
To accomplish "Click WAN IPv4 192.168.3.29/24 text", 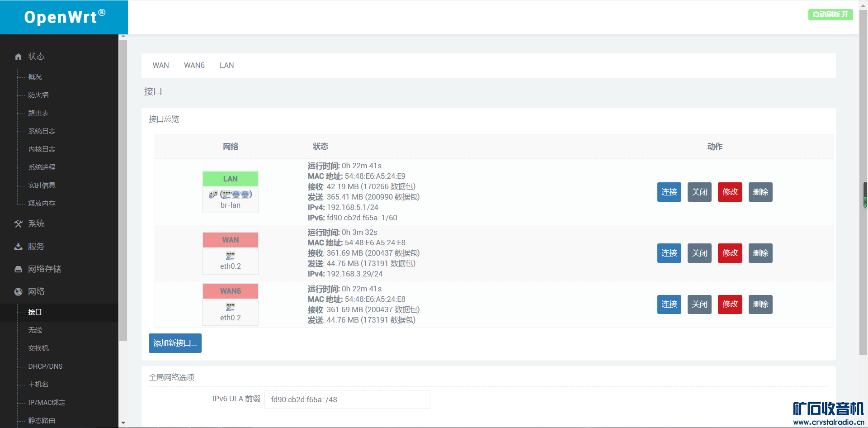I will click(354, 274).
